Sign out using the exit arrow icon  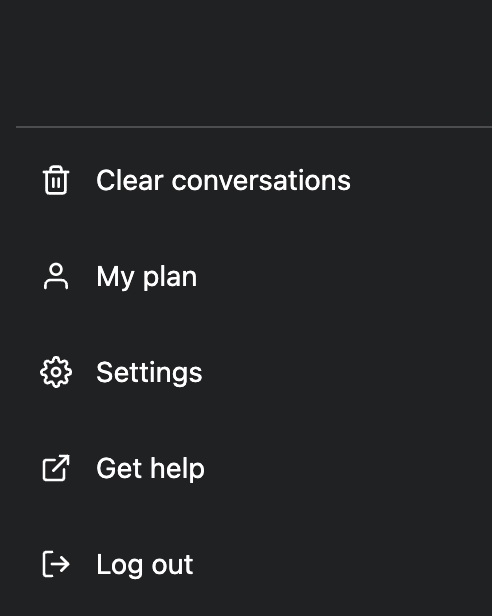(56, 564)
